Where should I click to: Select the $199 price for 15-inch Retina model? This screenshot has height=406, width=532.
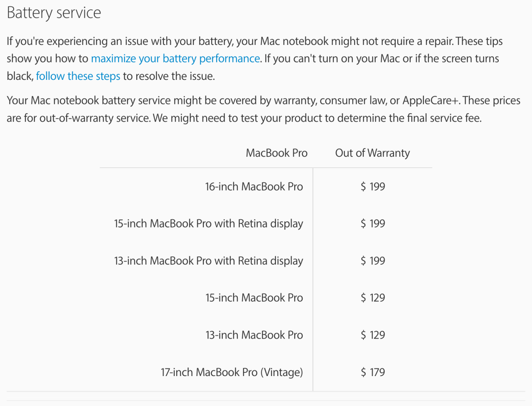click(x=373, y=224)
